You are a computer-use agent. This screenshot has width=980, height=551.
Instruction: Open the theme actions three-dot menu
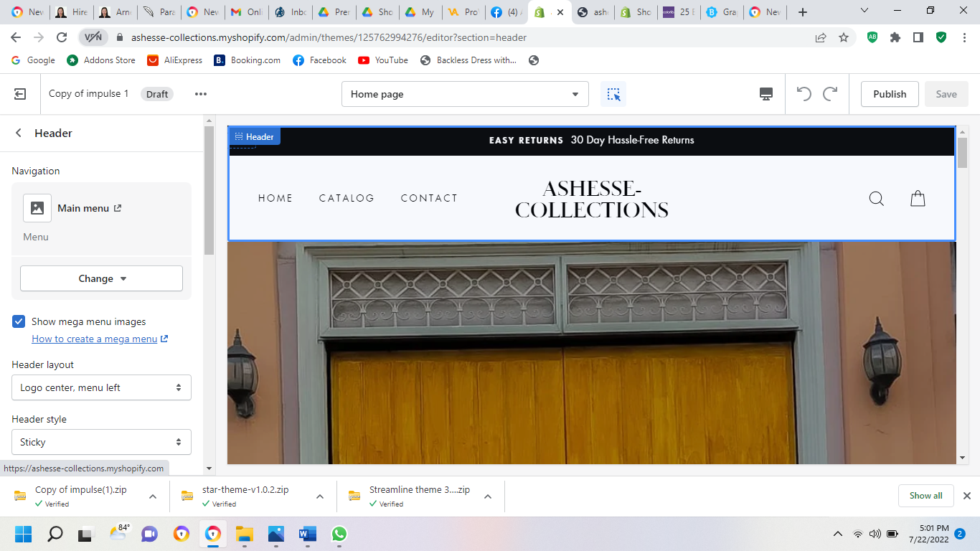pyautogui.click(x=201, y=94)
